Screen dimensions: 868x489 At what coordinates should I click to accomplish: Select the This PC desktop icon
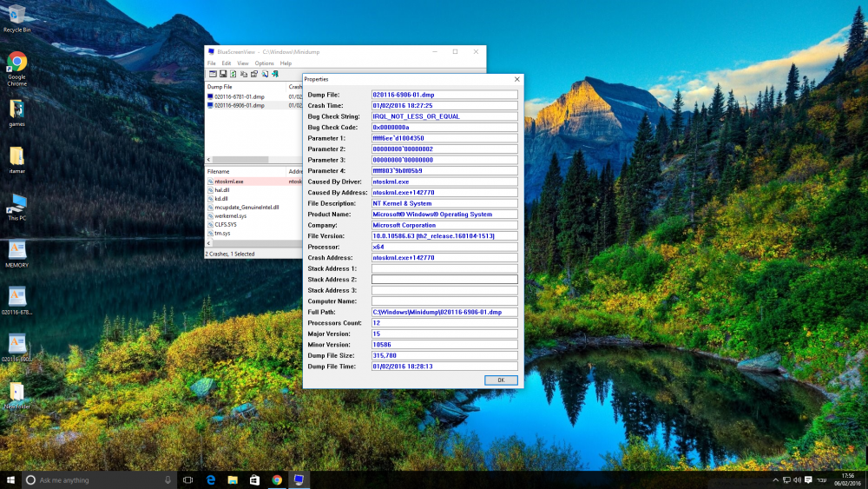pyautogui.click(x=16, y=207)
